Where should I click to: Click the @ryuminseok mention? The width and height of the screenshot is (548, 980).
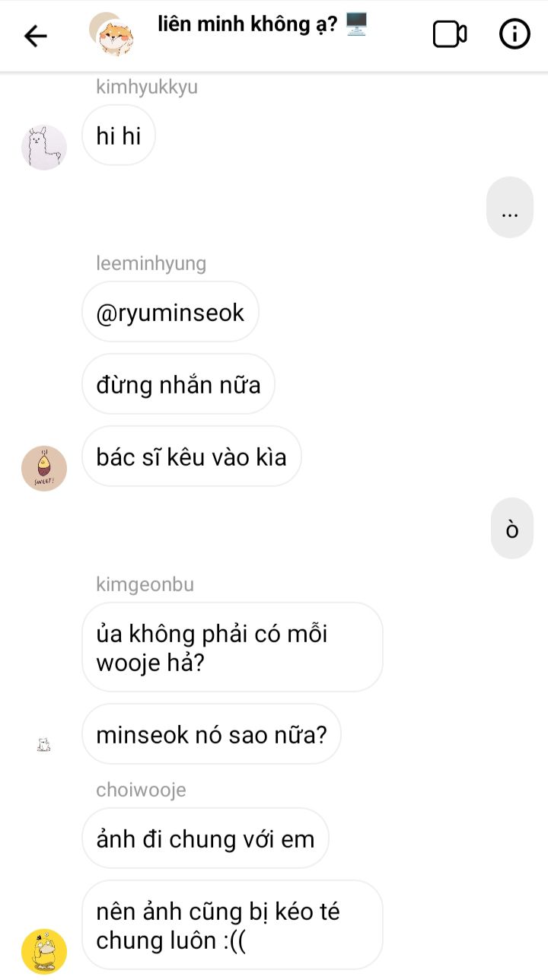coord(170,312)
